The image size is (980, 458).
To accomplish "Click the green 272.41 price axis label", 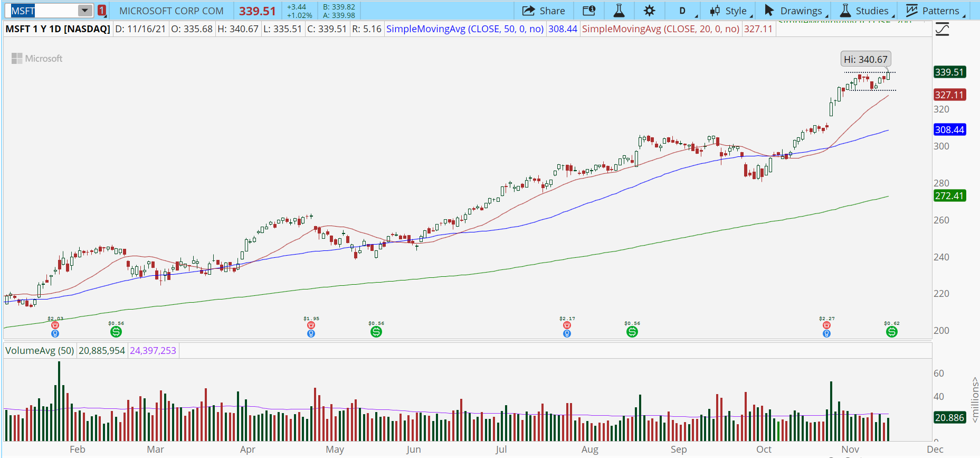I will coord(950,195).
